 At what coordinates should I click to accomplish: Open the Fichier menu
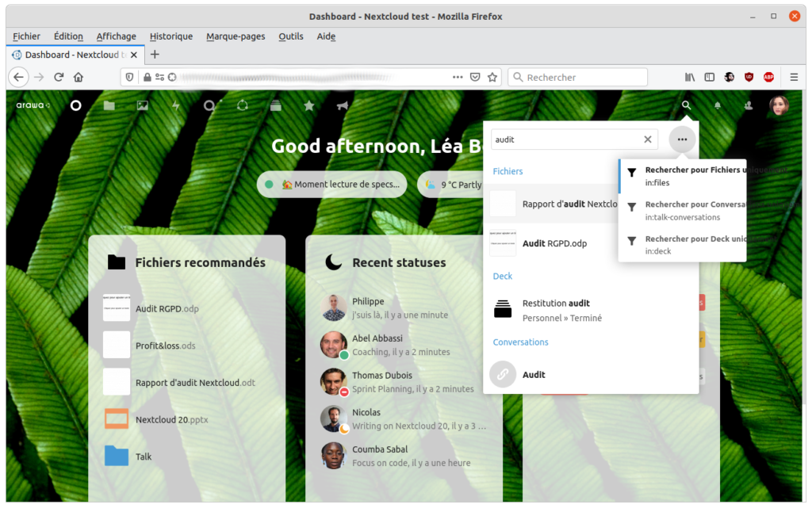[26, 36]
